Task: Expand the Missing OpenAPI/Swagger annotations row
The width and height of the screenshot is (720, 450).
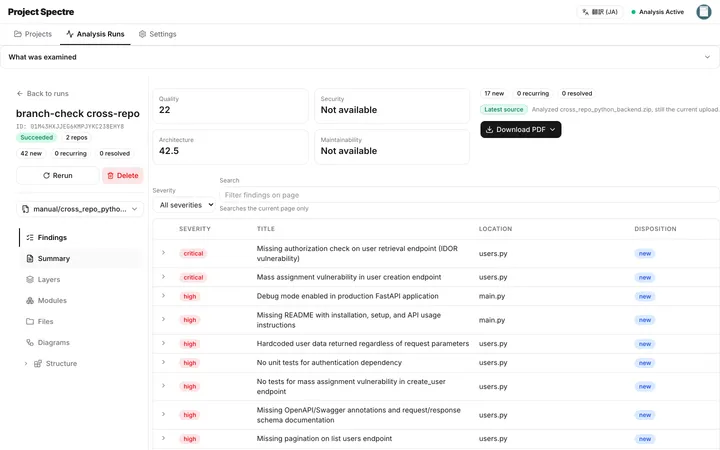Action: point(163,414)
